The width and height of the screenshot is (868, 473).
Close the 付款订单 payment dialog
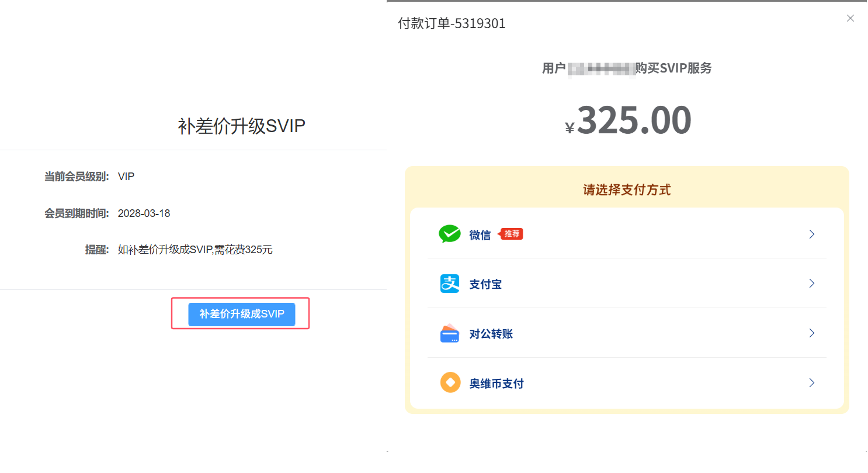[x=850, y=18]
